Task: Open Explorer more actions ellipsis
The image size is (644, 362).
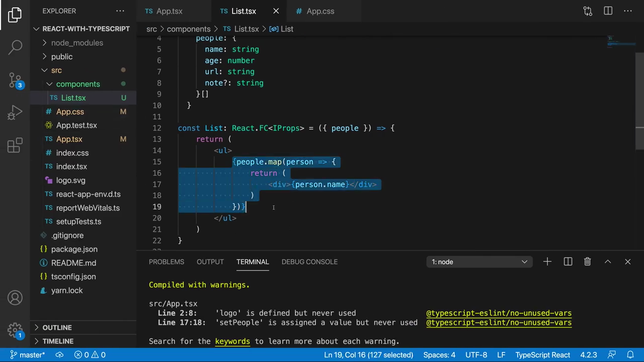Action: (x=120, y=11)
